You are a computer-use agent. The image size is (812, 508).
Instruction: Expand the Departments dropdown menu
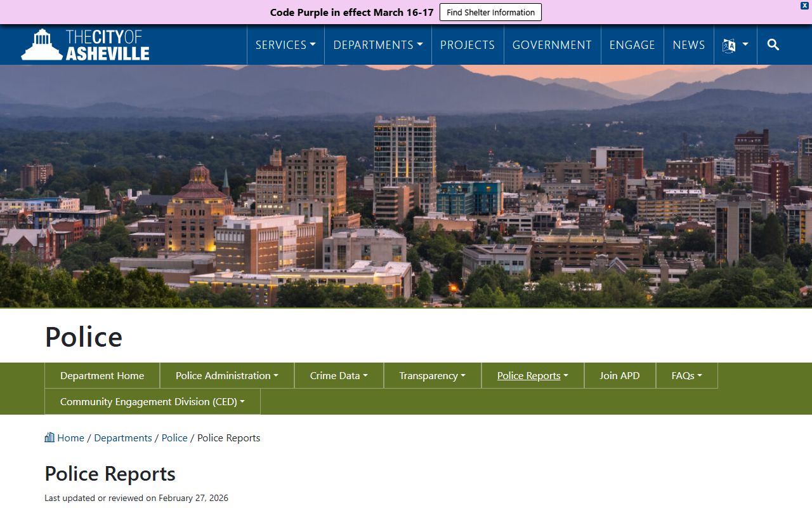pyautogui.click(x=378, y=45)
